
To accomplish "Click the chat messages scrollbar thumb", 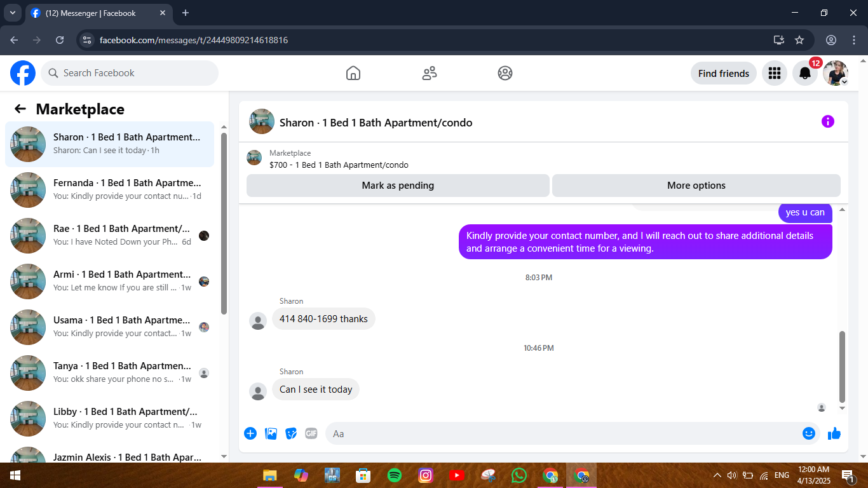I will click(x=843, y=367).
